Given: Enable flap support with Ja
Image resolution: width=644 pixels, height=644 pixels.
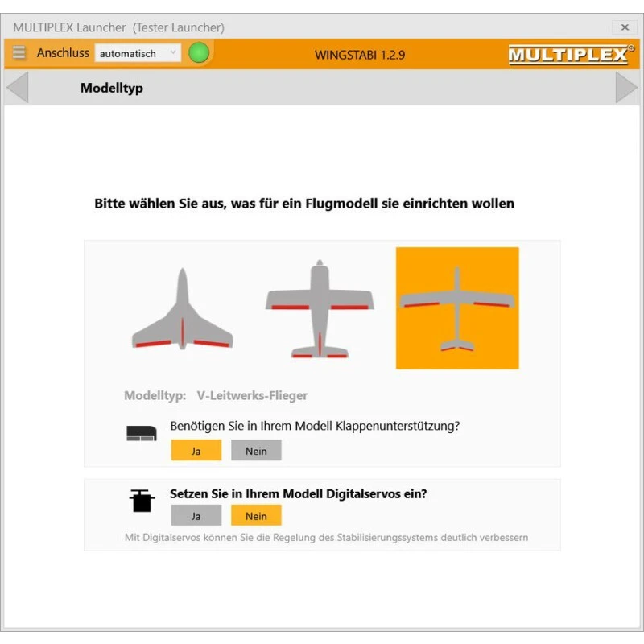Looking at the screenshot, I should tap(196, 450).
